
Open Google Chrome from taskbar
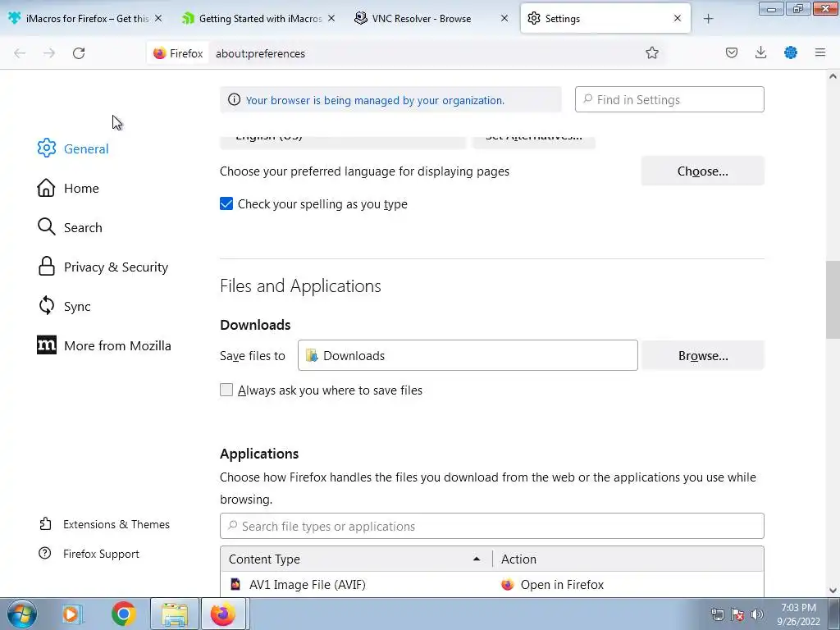pos(123,614)
